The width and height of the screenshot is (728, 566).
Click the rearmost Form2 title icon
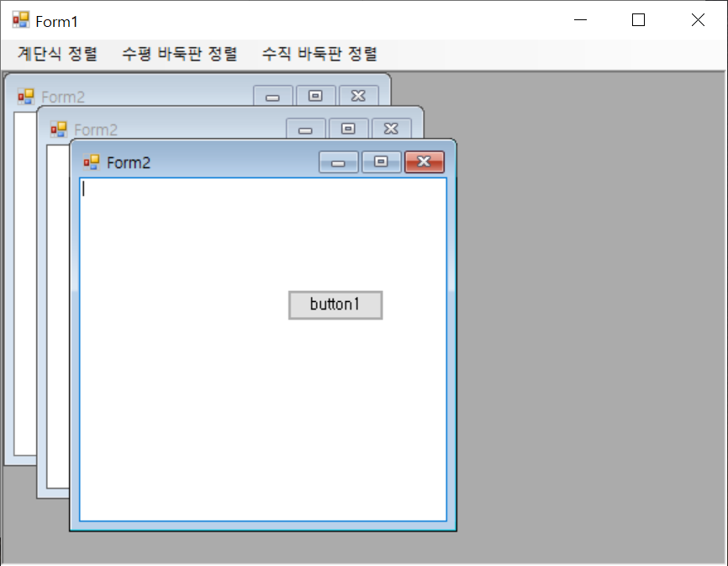click(25, 97)
